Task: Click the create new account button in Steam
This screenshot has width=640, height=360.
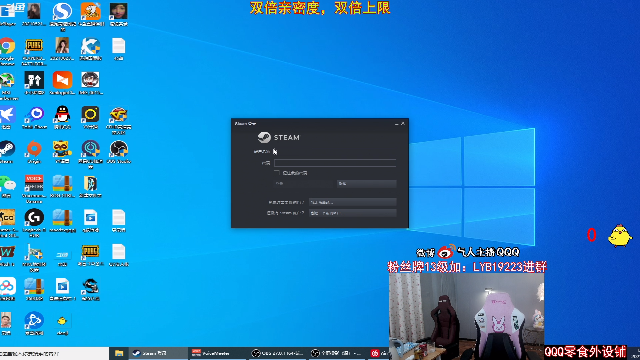Action: tap(352, 202)
